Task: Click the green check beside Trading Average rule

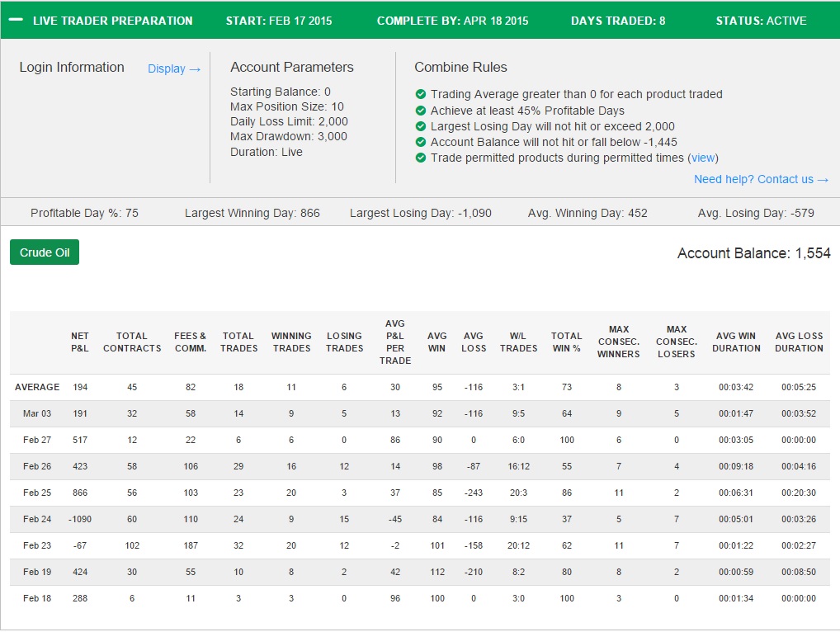Action: pyautogui.click(x=421, y=94)
